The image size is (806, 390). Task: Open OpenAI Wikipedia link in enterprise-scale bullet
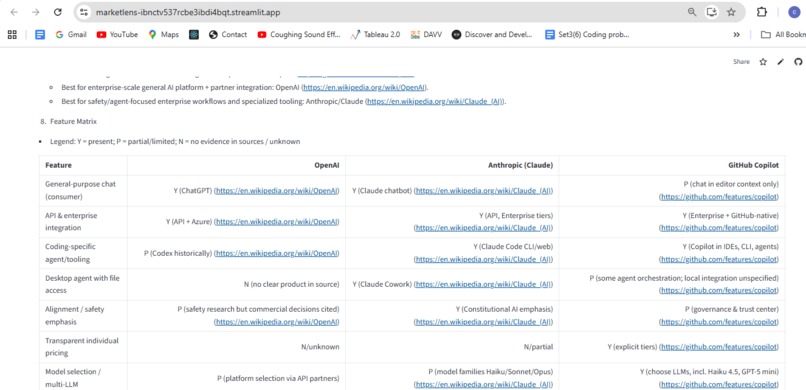[x=364, y=87]
